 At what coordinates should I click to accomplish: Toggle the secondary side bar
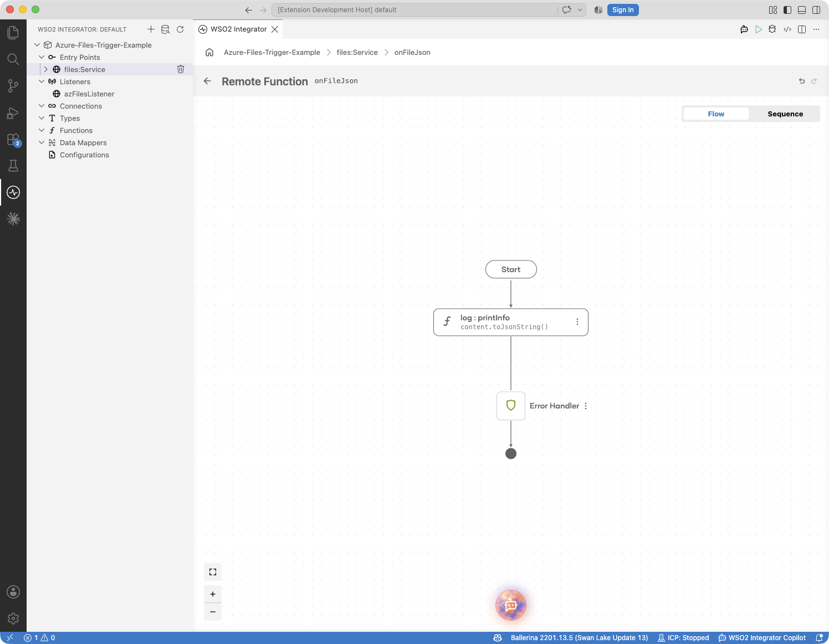816,10
